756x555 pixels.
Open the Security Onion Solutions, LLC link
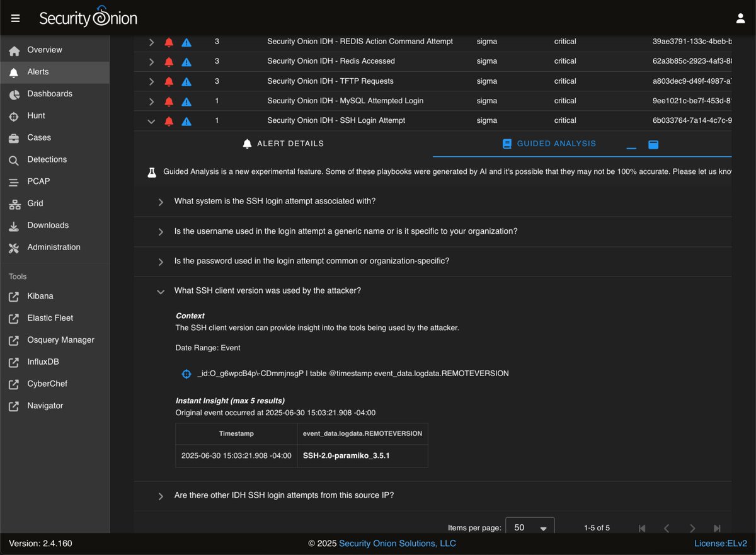pyautogui.click(x=398, y=544)
